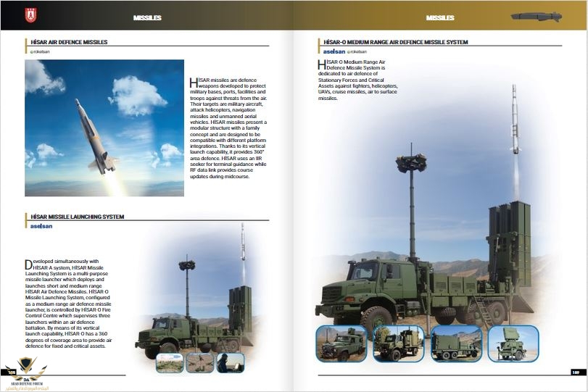Click paragraph starting 'Developed simultaneously with'
This screenshot has width=588, height=392.
(68, 304)
